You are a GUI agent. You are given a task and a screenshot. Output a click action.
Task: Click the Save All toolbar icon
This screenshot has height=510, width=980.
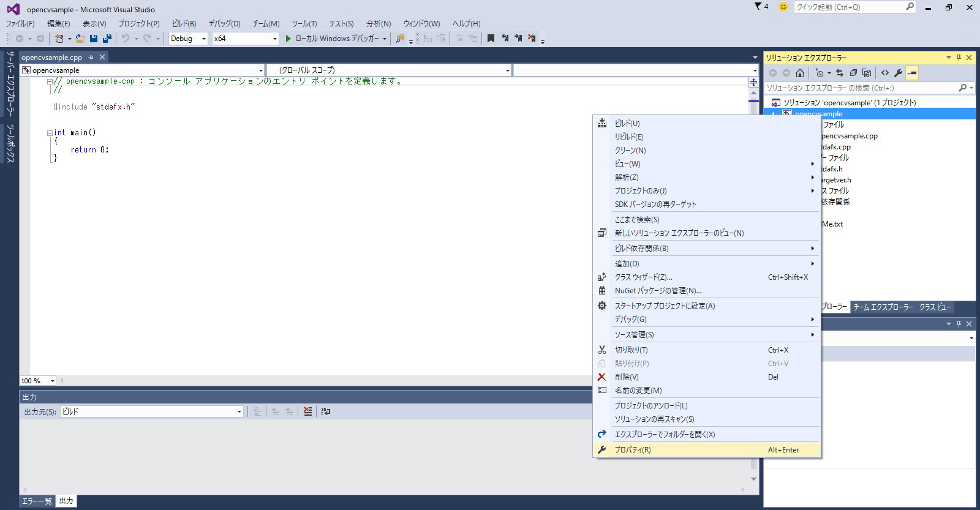coord(107,39)
